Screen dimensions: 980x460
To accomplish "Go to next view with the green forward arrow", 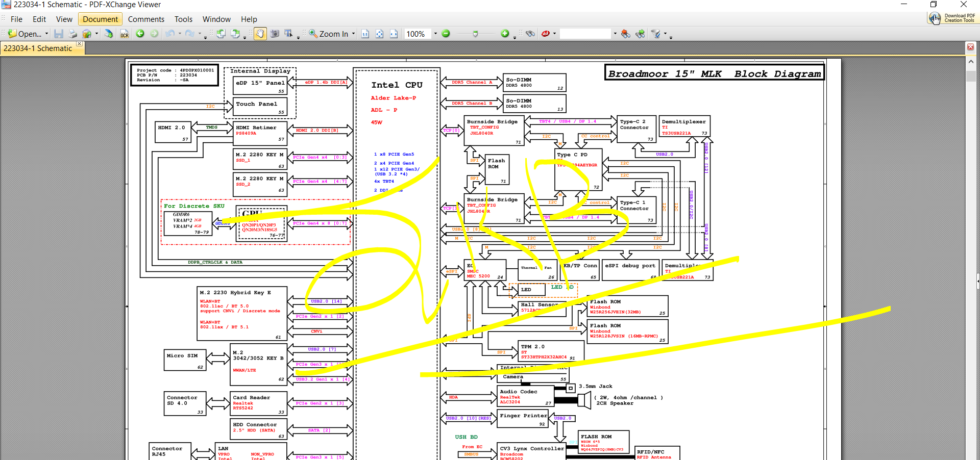I will point(154,34).
